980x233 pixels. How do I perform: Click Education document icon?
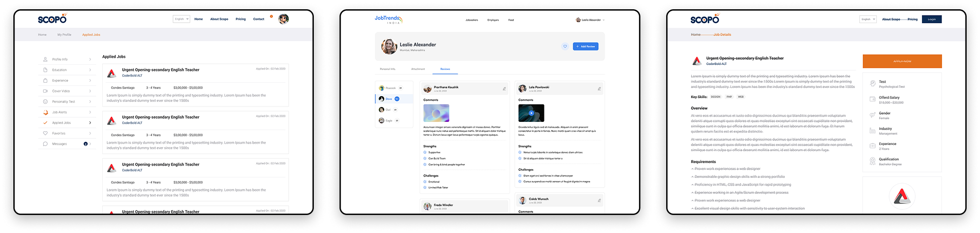45,70
